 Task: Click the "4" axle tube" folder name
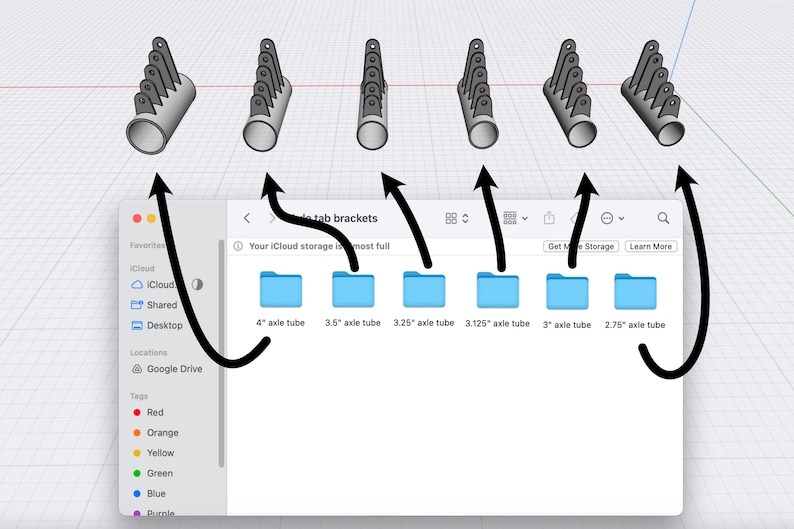coord(281,323)
